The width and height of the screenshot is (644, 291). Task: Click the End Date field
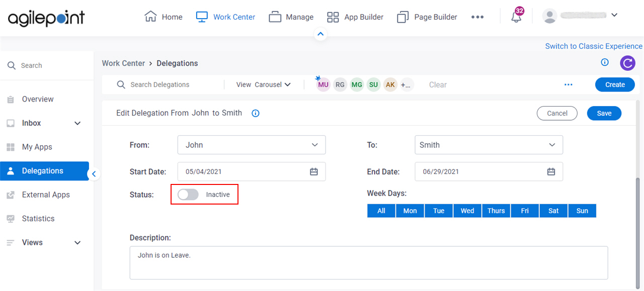[489, 171]
